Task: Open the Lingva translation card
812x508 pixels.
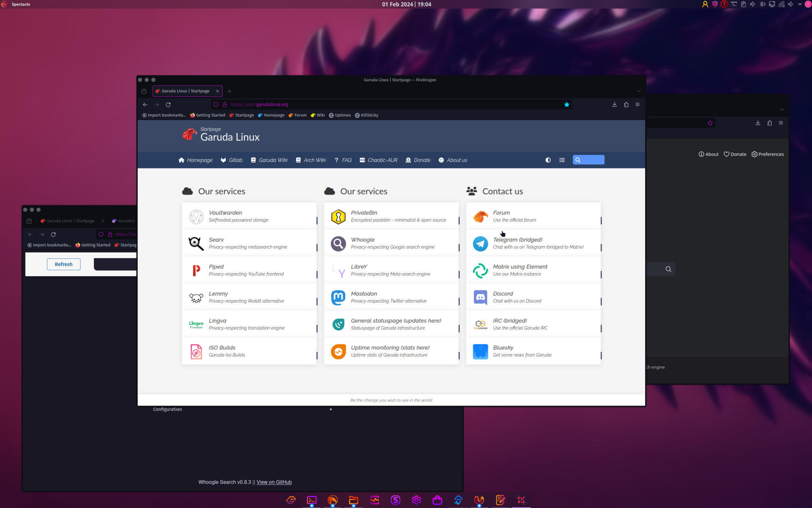Action: [x=250, y=325]
